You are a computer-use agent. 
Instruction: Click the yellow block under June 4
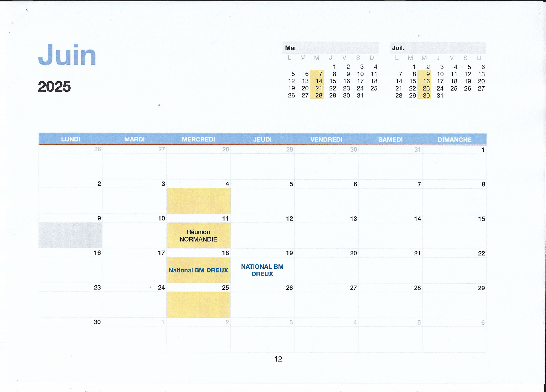(199, 201)
